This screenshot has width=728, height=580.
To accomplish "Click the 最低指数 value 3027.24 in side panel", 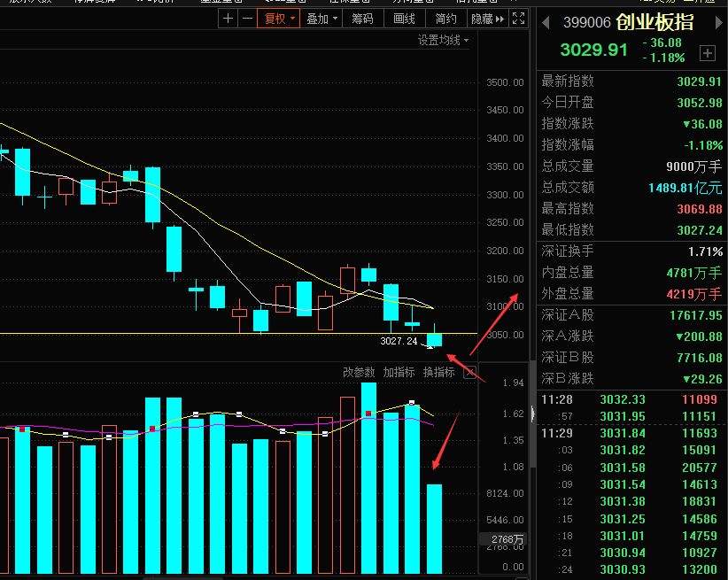I will [699, 230].
